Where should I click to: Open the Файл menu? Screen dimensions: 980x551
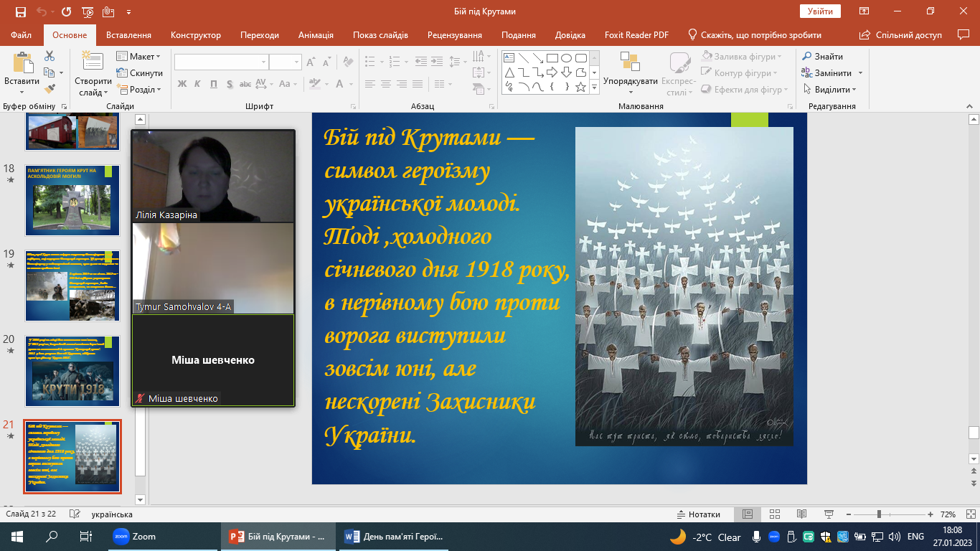(x=22, y=35)
